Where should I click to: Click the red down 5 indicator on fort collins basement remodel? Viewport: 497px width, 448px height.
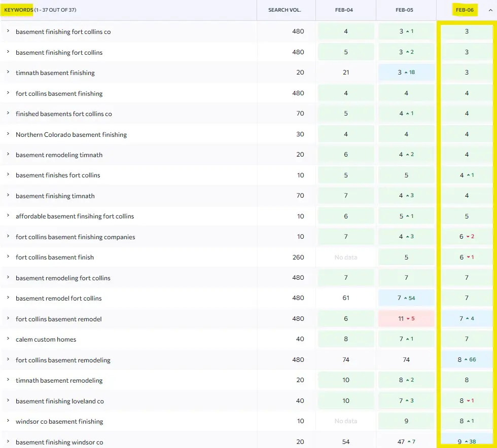tap(411, 318)
